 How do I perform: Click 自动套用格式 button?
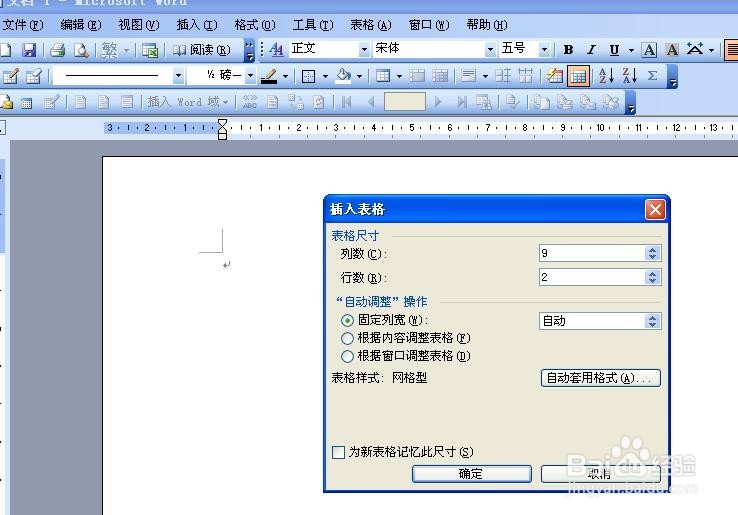(601, 378)
